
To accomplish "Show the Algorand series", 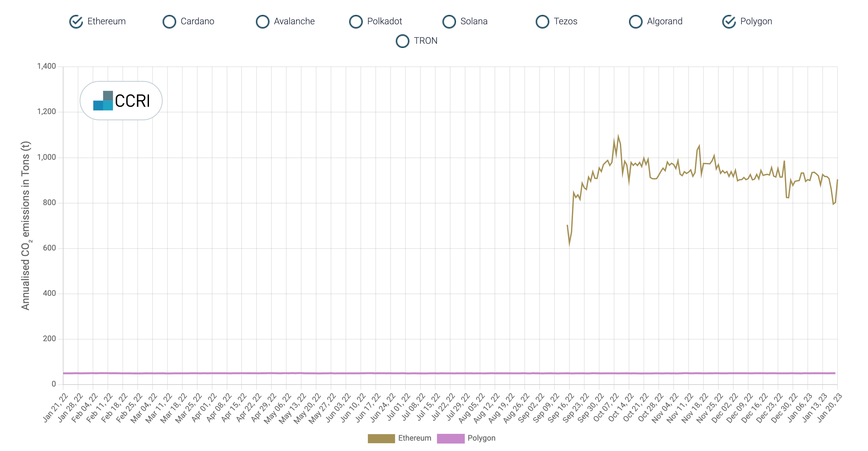I will 636,22.
